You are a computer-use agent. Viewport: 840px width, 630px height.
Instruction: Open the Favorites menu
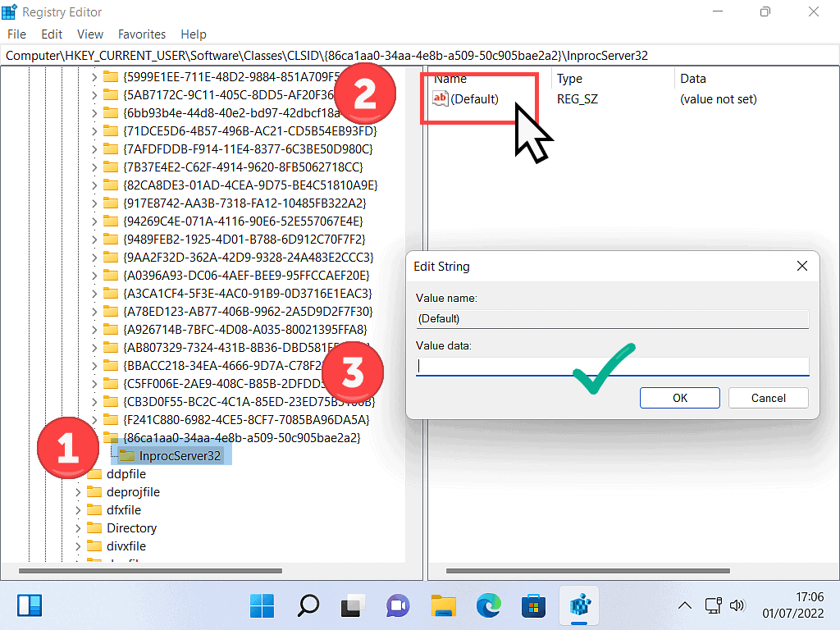(x=142, y=34)
